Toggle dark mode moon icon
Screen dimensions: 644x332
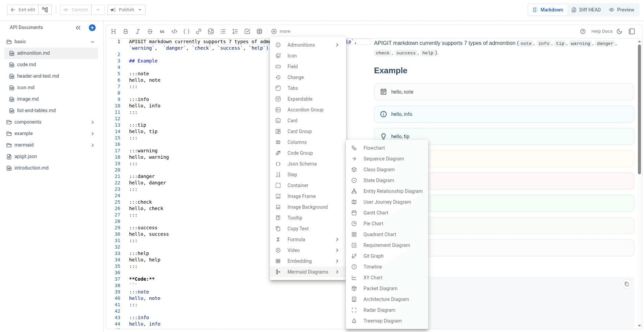(x=619, y=31)
